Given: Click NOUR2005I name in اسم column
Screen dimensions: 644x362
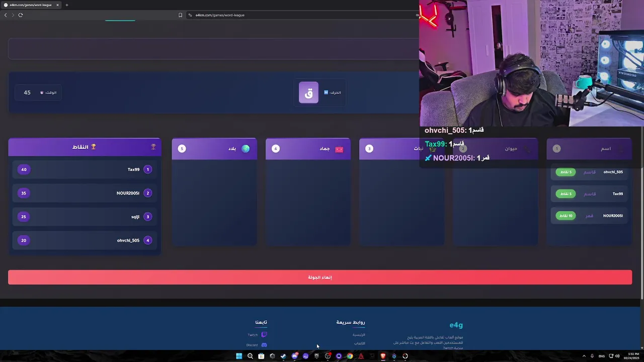Looking at the screenshot, I should click(613, 216).
